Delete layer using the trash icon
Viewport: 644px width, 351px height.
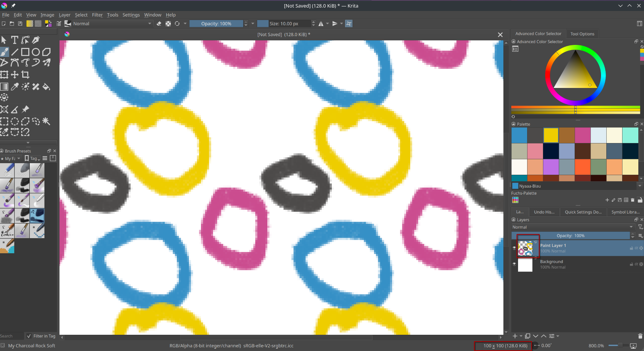coord(640,336)
